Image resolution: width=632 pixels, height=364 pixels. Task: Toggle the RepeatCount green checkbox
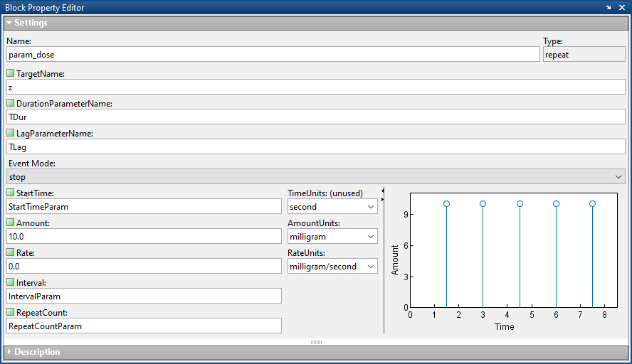(11, 311)
